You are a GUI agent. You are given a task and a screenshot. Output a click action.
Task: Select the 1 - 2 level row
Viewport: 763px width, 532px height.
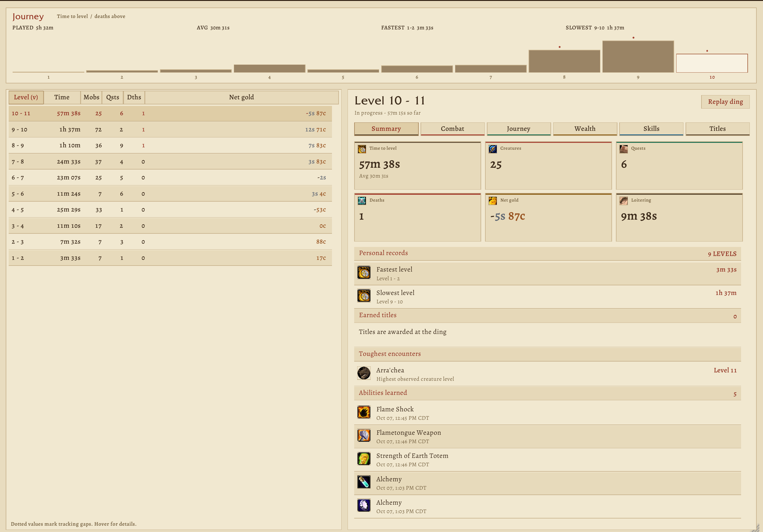click(170, 258)
